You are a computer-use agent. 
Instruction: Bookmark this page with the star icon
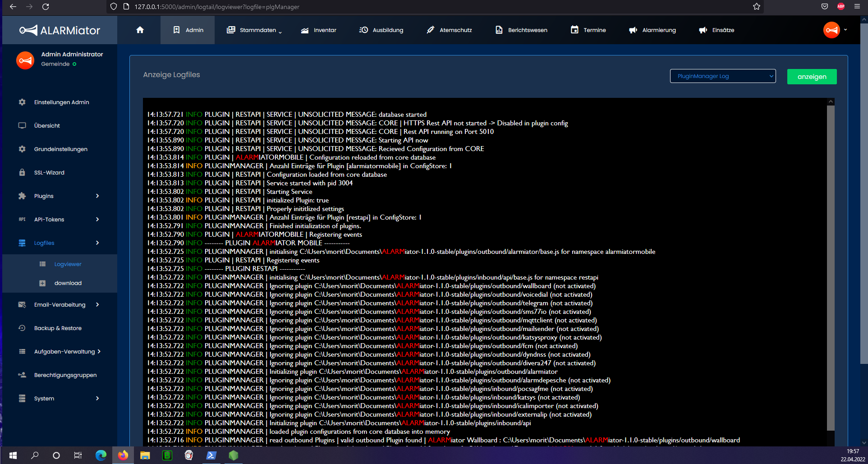click(756, 7)
